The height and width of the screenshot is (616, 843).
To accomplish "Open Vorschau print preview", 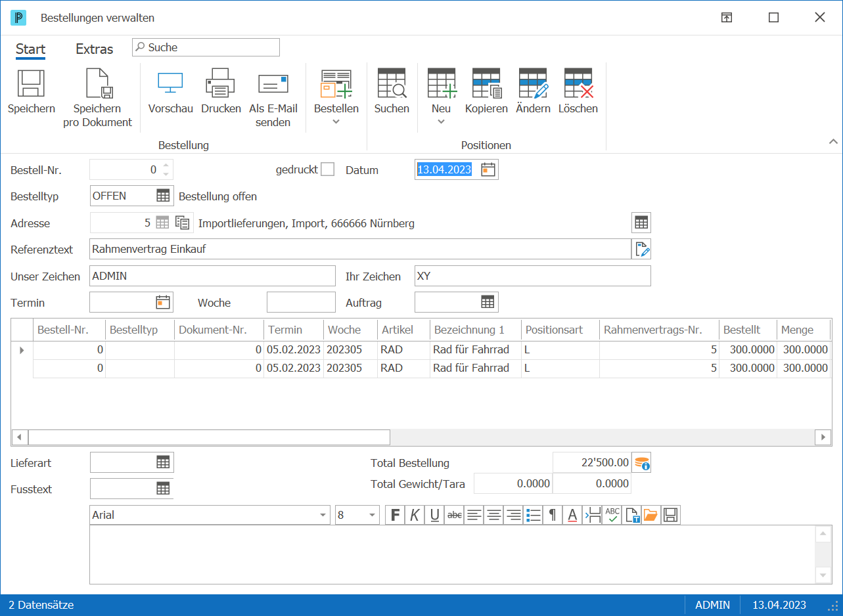I will tap(170, 83).
